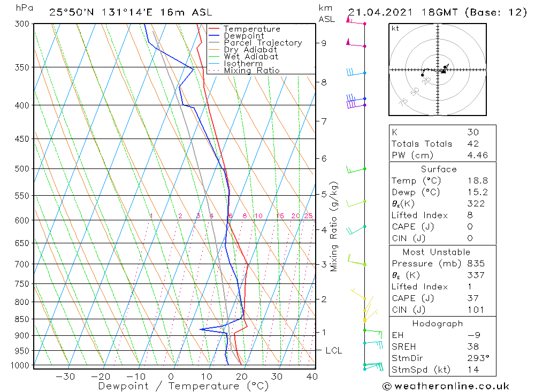Click the purple wind barb at 400 hPa
Screen dimensions: 535x392
(356, 104)
